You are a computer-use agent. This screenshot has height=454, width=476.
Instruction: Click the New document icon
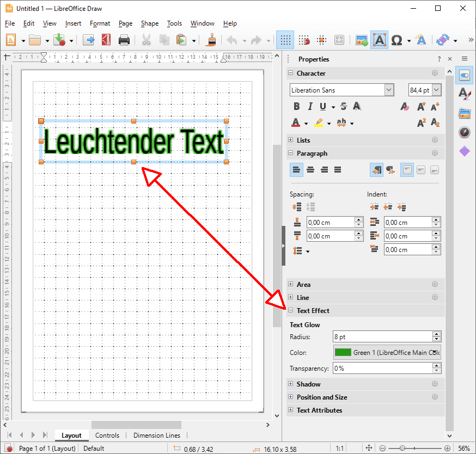11,40
